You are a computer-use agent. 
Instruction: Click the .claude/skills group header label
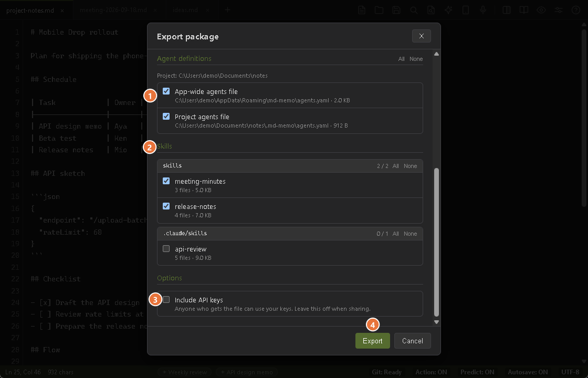pyautogui.click(x=185, y=233)
